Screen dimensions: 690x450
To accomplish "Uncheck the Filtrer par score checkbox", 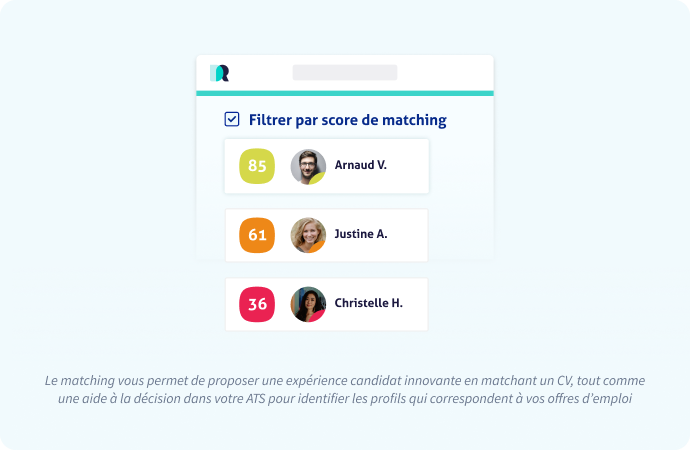I will [x=232, y=119].
